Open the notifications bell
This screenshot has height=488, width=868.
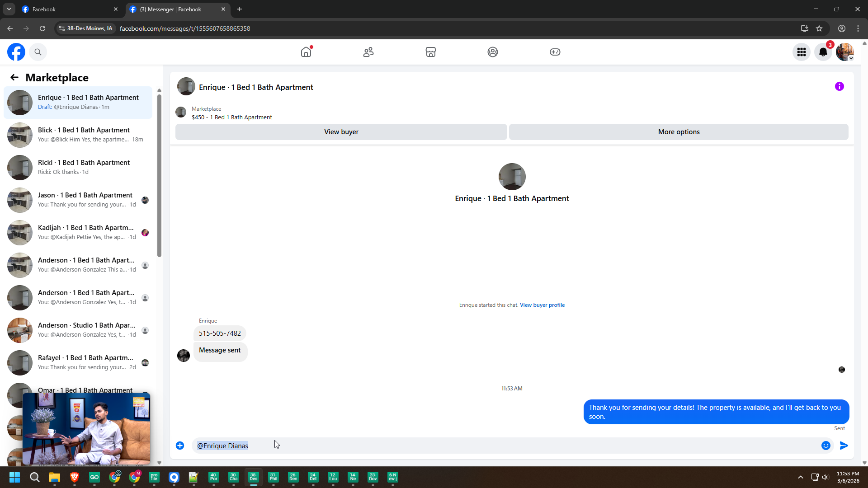[x=823, y=52]
